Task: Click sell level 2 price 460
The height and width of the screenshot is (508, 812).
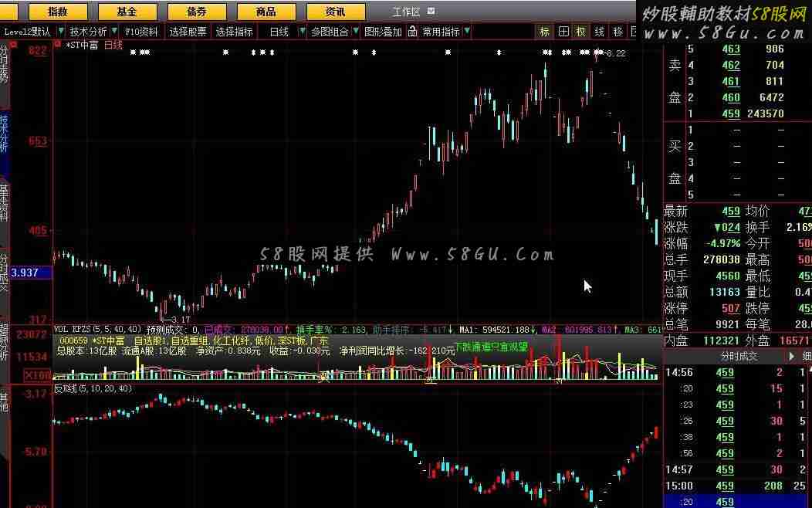Action: (x=731, y=97)
